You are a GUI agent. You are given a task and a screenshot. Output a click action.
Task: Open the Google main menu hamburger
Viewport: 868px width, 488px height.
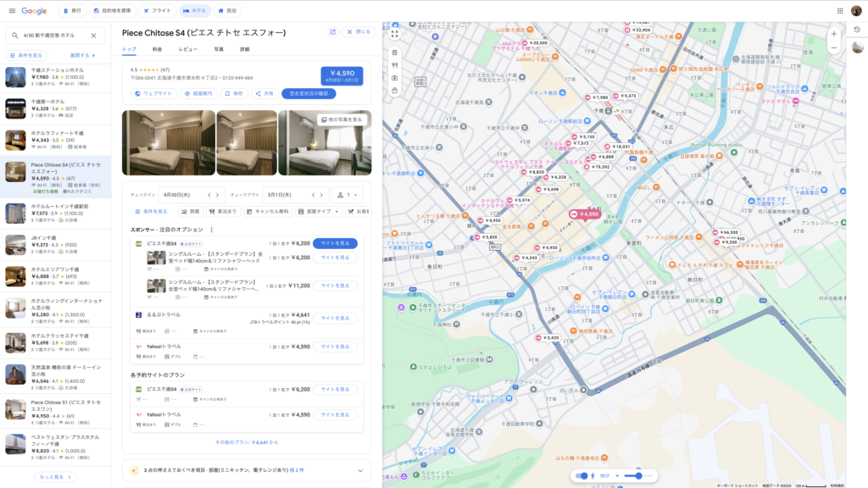coord(12,11)
